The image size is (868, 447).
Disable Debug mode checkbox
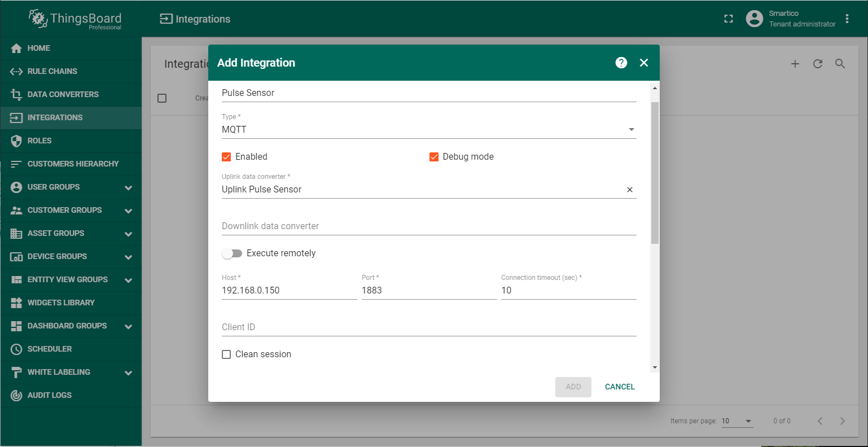pyautogui.click(x=434, y=157)
